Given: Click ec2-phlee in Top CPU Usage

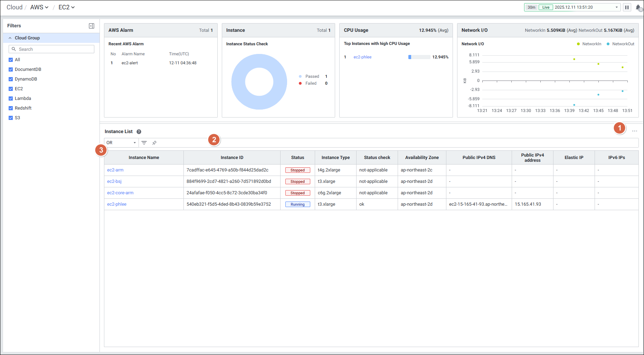Looking at the screenshot, I should coord(362,57).
